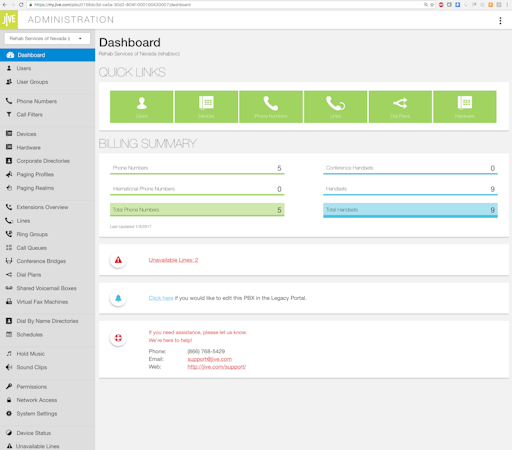Go to Call Queues in the sidebar
The width and height of the screenshot is (512, 450).
coord(31,248)
